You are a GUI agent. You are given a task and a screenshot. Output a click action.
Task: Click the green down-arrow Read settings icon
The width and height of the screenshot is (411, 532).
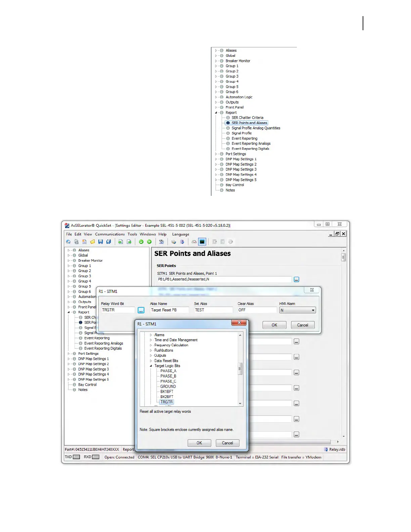pyautogui.click(x=141, y=242)
